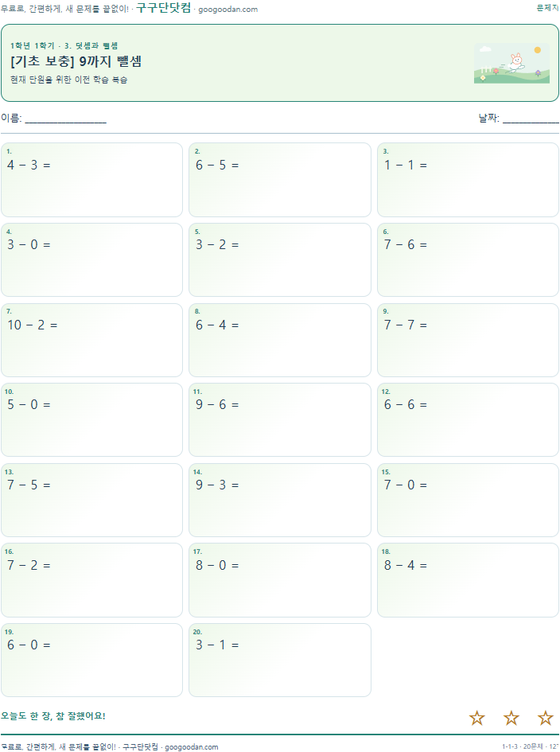Image resolution: width=560 pixels, height=752 pixels.
Task: Select the 1 − 1 problem card
Action: pos(468,180)
